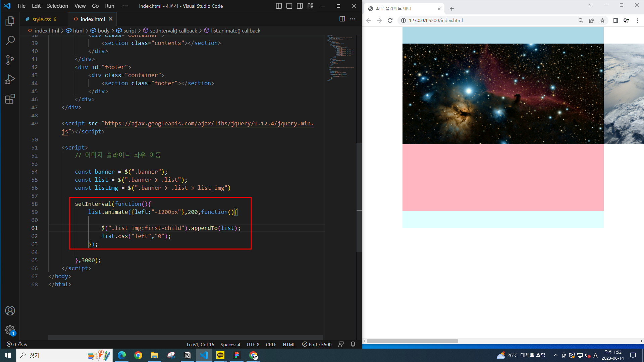Open the Explorer view in activity bar
The height and width of the screenshot is (362, 644).
10,21
